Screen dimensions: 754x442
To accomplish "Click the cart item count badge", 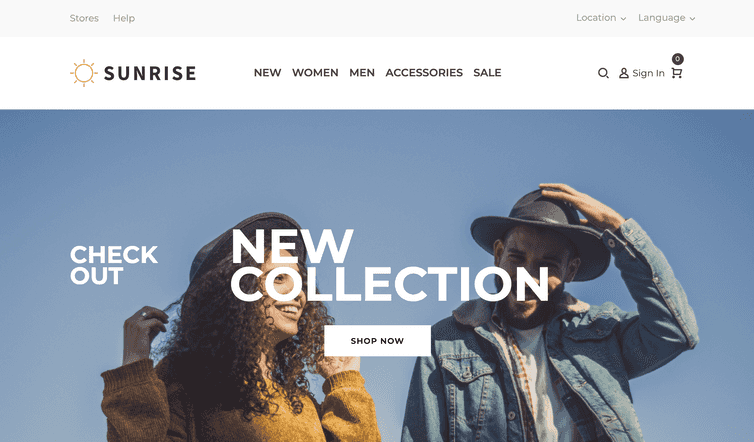I will (678, 59).
